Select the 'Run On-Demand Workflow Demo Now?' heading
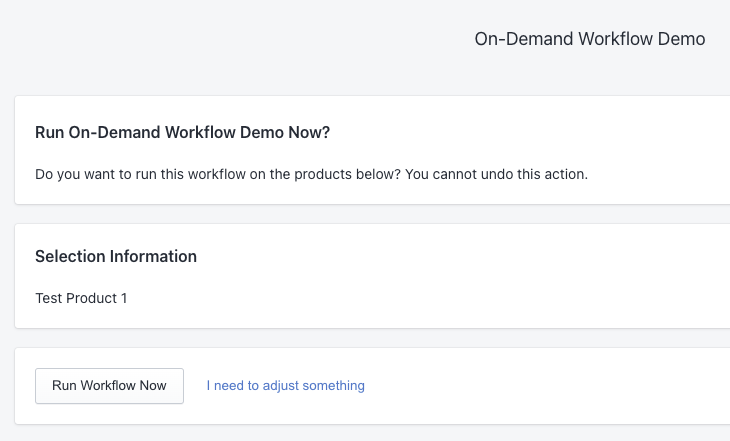Image resolution: width=730 pixels, height=441 pixels. click(182, 132)
